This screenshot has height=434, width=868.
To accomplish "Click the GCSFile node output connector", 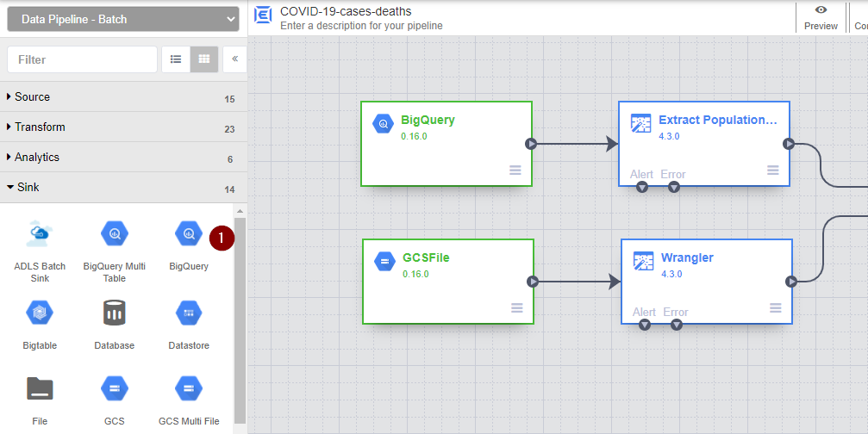I will (533, 282).
